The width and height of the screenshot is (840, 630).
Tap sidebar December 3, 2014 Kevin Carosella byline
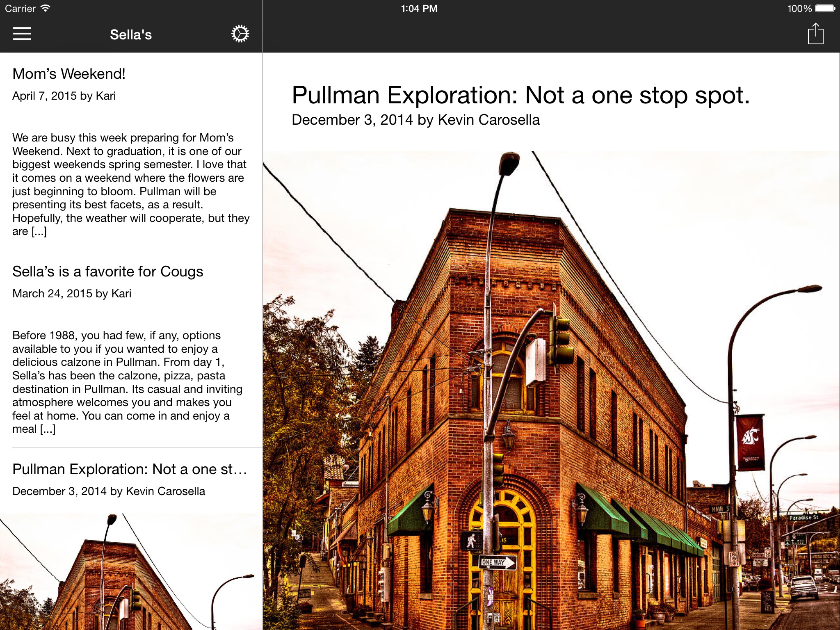[109, 491]
